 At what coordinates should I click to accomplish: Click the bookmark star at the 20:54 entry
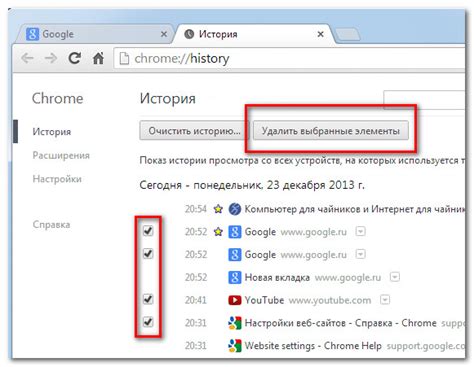click(x=218, y=209)
